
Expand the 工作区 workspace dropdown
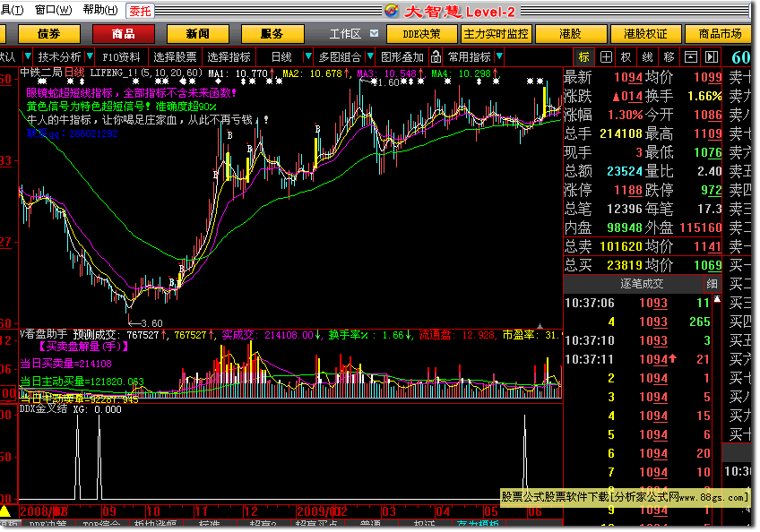click(375, 33)
